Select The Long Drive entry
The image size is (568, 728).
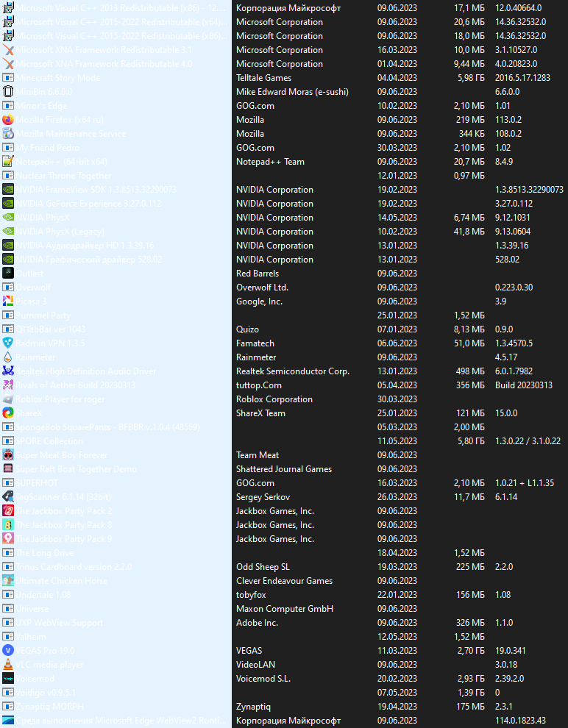[x=45, y=553]
